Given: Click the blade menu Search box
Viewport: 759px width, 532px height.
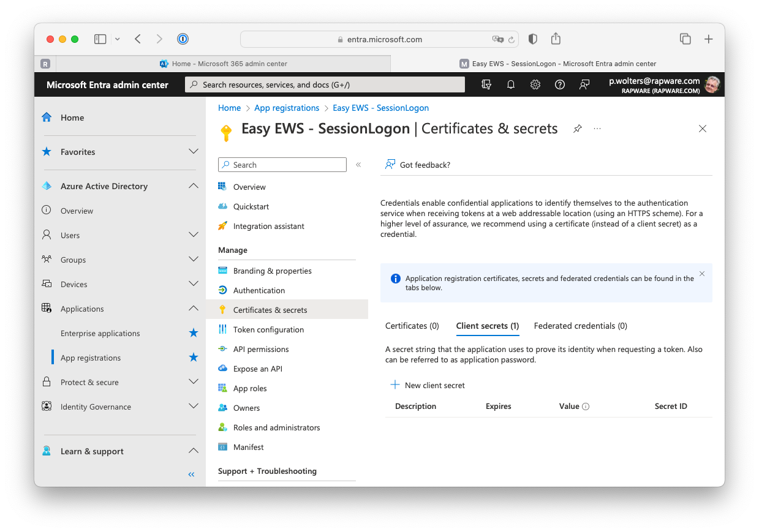Looking at the screenshot, I should (x=282, y=165).
